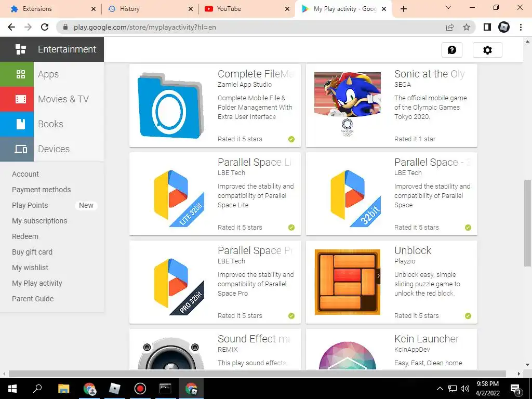This screenshot has width=532, height=399.
Task: Click the Redeem link
Action: click(25, 236)
